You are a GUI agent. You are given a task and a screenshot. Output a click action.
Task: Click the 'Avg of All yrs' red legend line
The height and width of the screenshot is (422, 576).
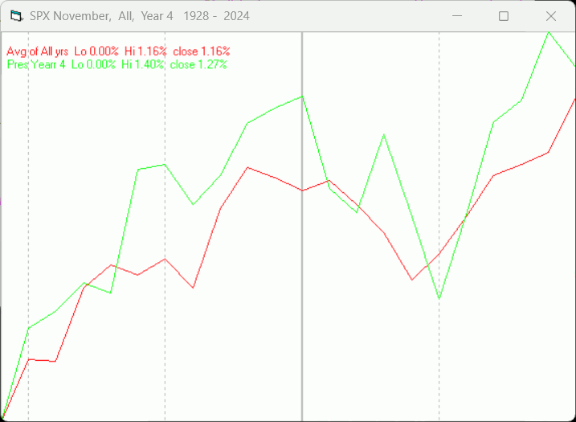point(118,51)
